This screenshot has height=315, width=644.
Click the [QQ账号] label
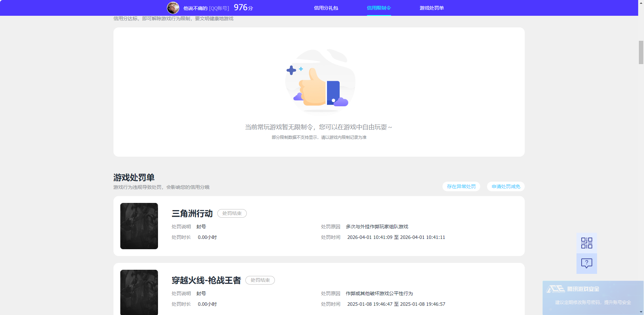(x=219, y=8)
